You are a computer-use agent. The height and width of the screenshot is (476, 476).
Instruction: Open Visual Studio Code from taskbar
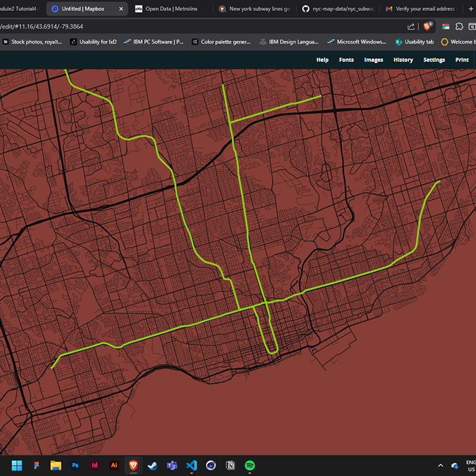pos(192,465)
